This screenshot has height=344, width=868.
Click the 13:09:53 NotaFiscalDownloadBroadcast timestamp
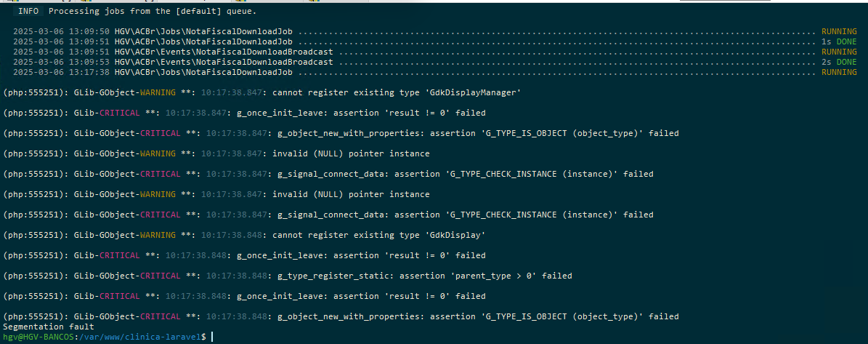[62, 62]
